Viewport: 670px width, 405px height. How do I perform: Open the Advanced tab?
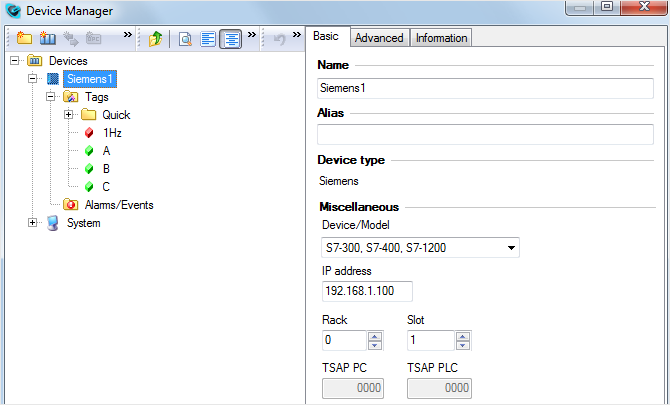point(379,38)
